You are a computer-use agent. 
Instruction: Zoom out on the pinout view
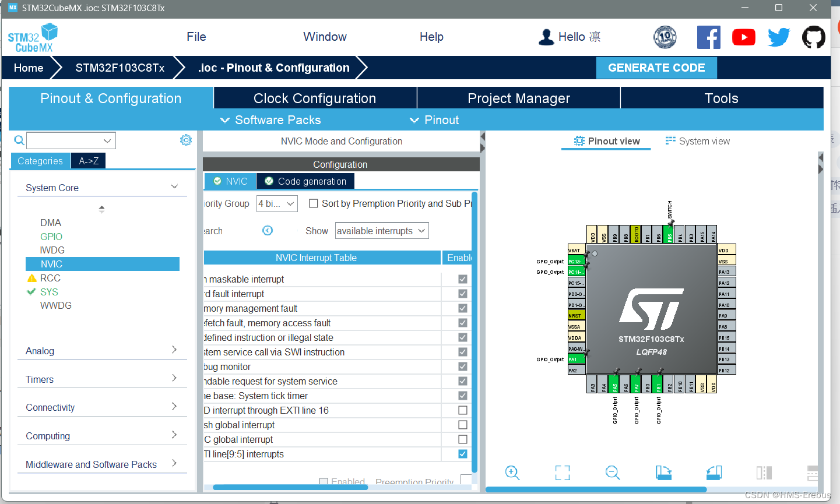[613, 473]
